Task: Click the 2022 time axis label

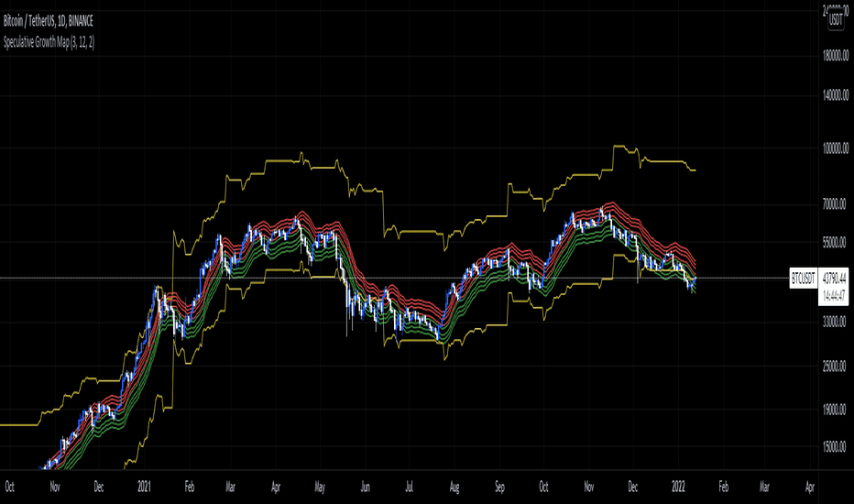Action: [x=678, y=487]
